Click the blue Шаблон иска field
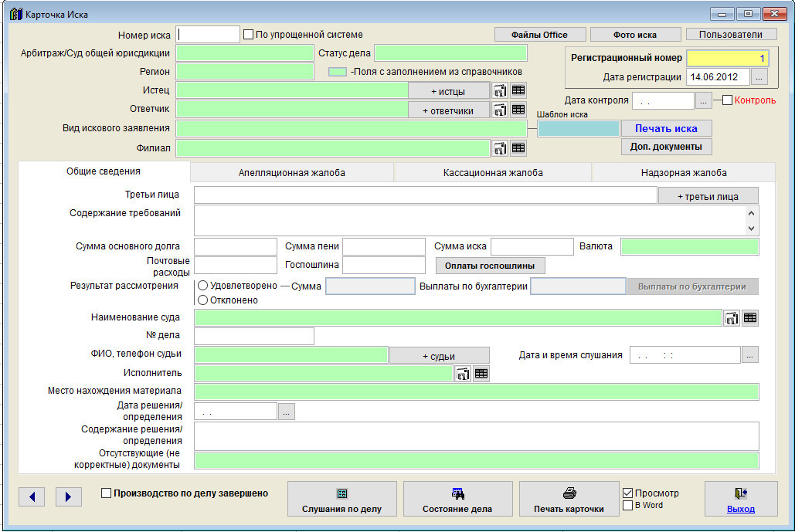Image resolution: width=795 pixels, height=532 pixels. coord(578,129)
